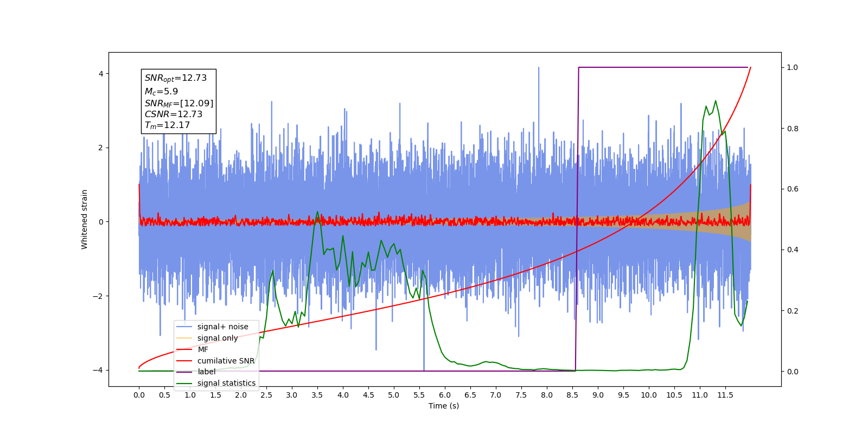This screenshot has height=434, width=868.
Task: Click x-axis tick label 8.5
Action: pyautogui.click(x=572, y=395)
